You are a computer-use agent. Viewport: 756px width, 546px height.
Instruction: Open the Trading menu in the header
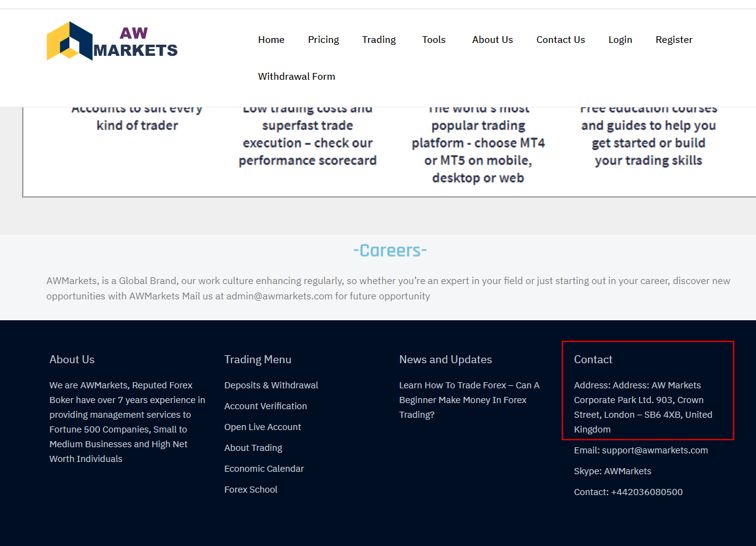click(x=379, y=40)
